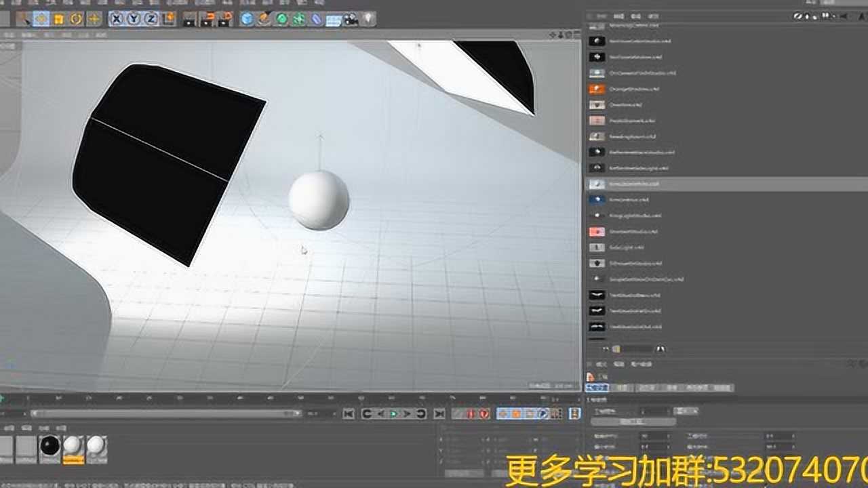Toggle the Y axis lock button
868x488 pixels.
(134, 20)
